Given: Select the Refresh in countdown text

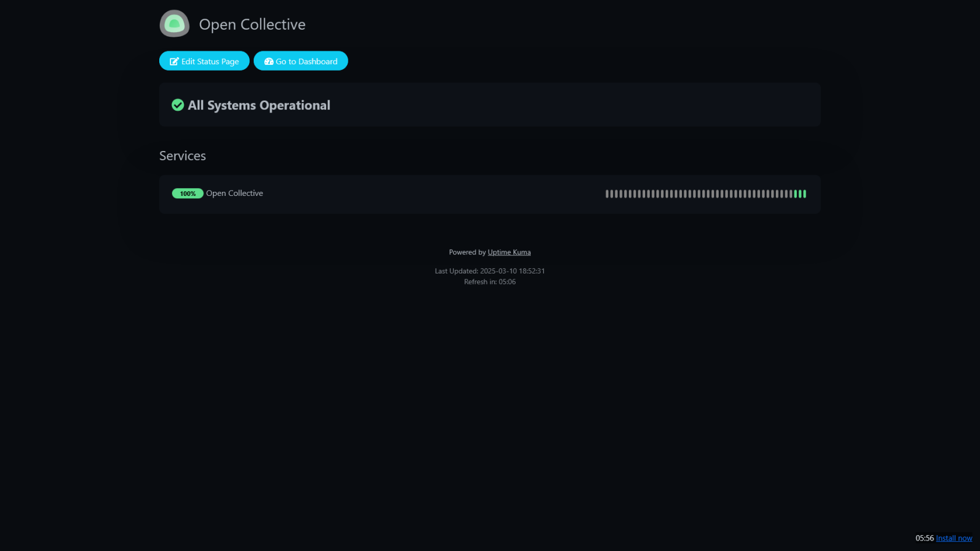Looking at the screenshot, I should click(489, 282).
